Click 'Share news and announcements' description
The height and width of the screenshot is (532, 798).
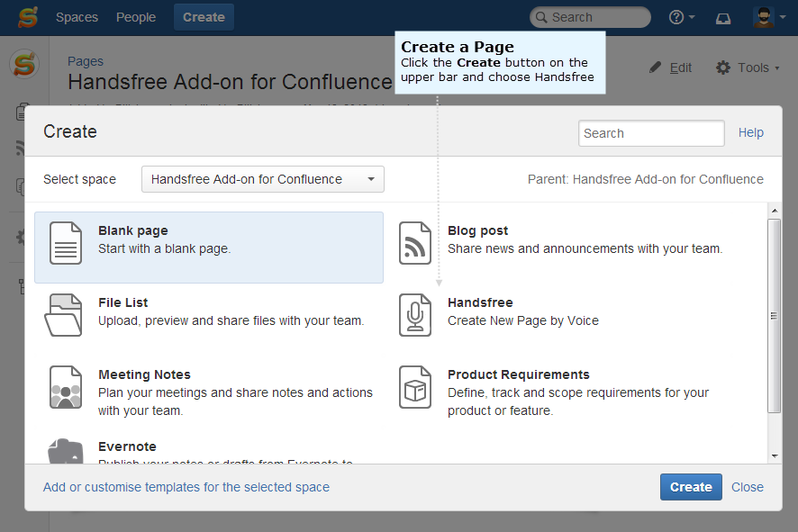[x=585, y=248]
